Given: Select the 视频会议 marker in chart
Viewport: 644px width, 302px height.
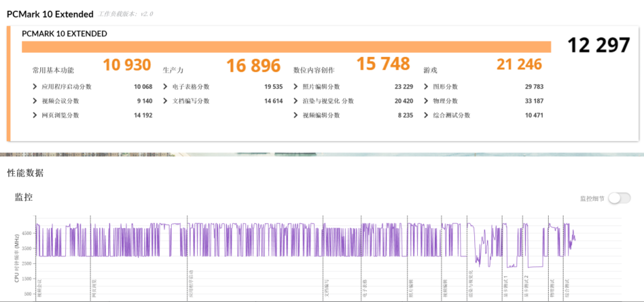Looking at the screenshot, I should click(40, 288).
